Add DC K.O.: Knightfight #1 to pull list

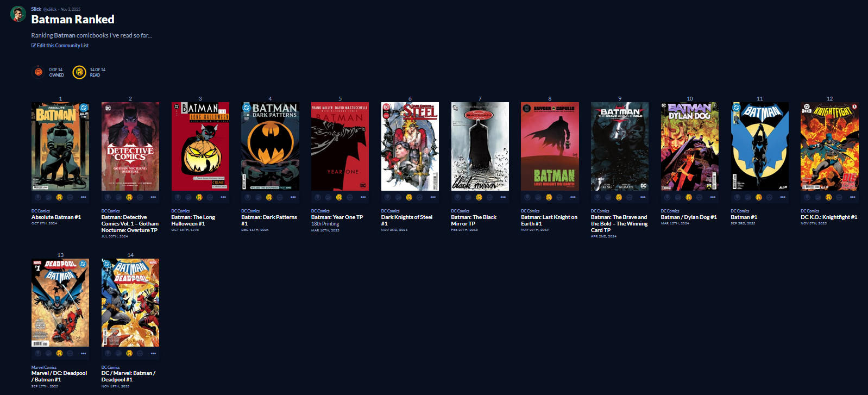click(x=807, y=197)
